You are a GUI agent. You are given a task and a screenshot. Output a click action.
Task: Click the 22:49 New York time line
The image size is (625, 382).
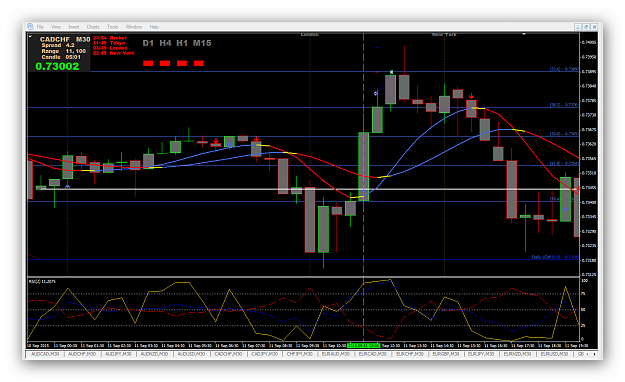tap(114, 53)
